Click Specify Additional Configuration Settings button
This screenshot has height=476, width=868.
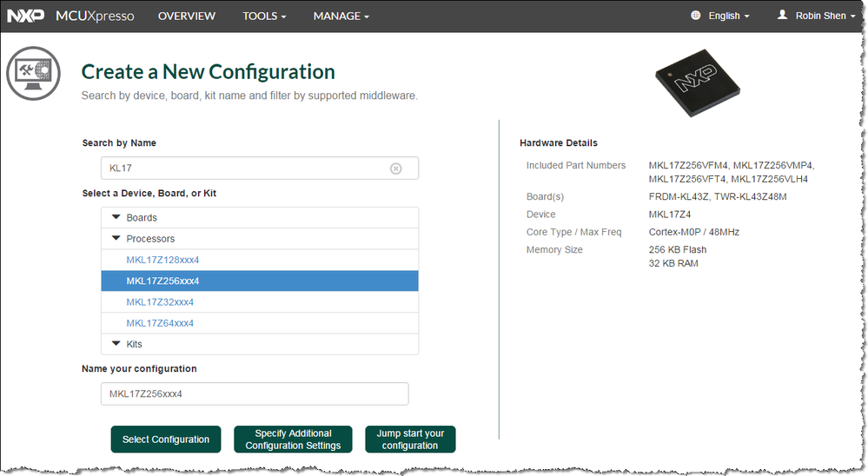click(293, 440)
